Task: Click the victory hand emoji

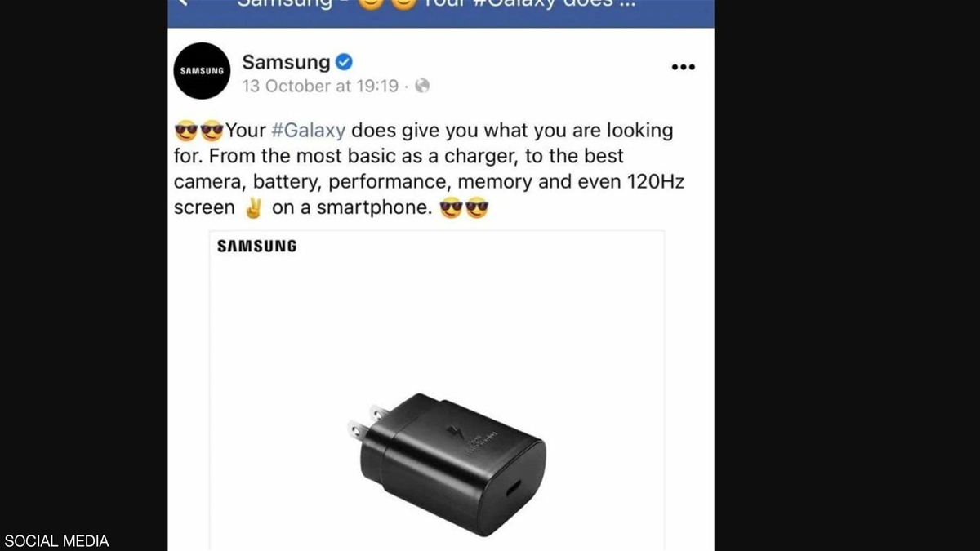Action: (253, 208)
